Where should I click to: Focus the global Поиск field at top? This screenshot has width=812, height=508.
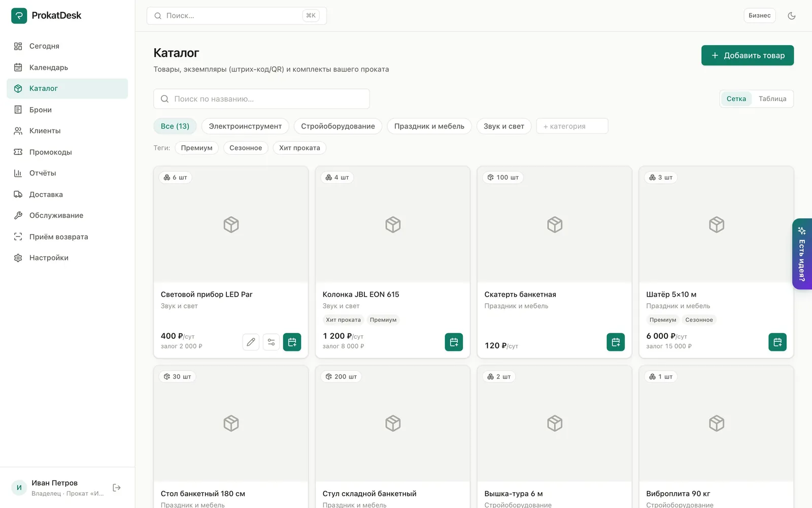click(236, 16)
